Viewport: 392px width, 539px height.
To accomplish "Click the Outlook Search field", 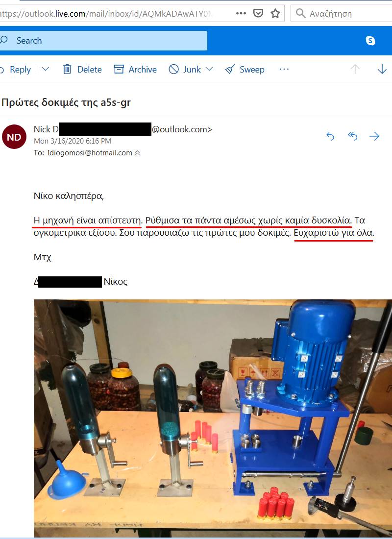I will click(x=103, y=41).
